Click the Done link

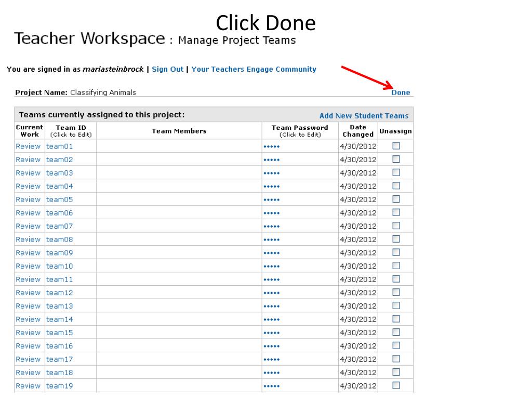401,92
